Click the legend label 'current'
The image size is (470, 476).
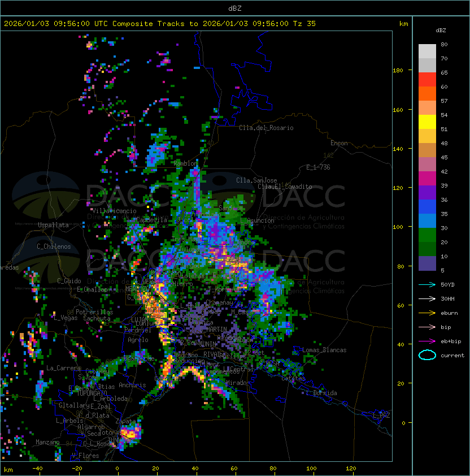pyautogui.click(x=452, y=356)
